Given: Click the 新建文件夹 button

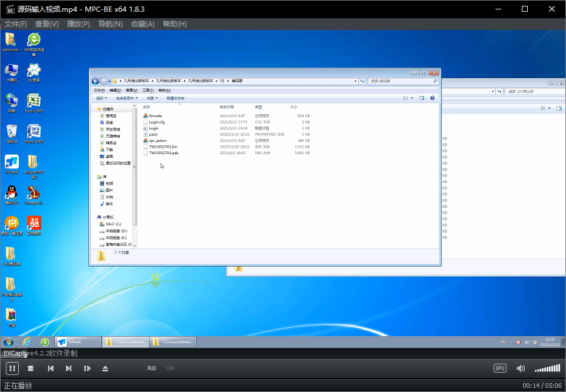Looking at the screenshot, I should [175, 98].
